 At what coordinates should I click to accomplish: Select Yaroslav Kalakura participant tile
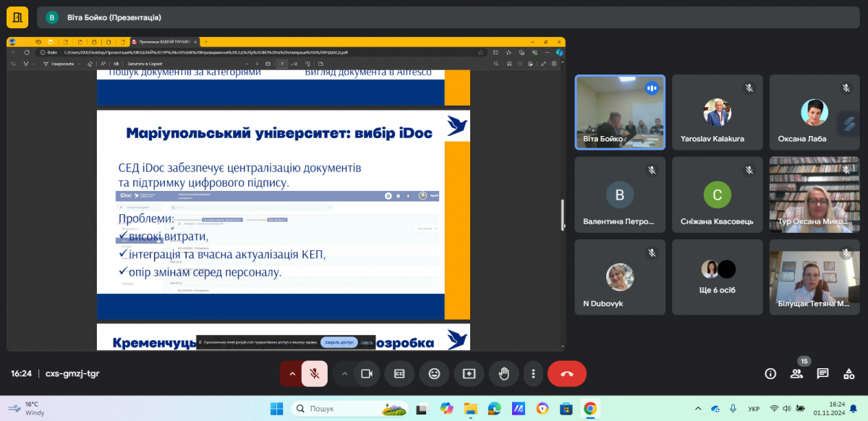coord(717,112)
